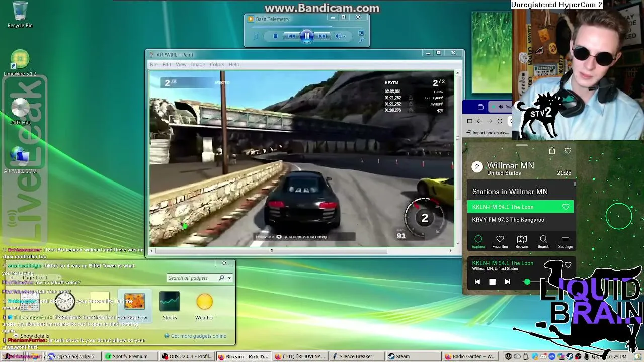The image size is (644, 362).
Task: Reload the browser page
Action: point(500,121)
